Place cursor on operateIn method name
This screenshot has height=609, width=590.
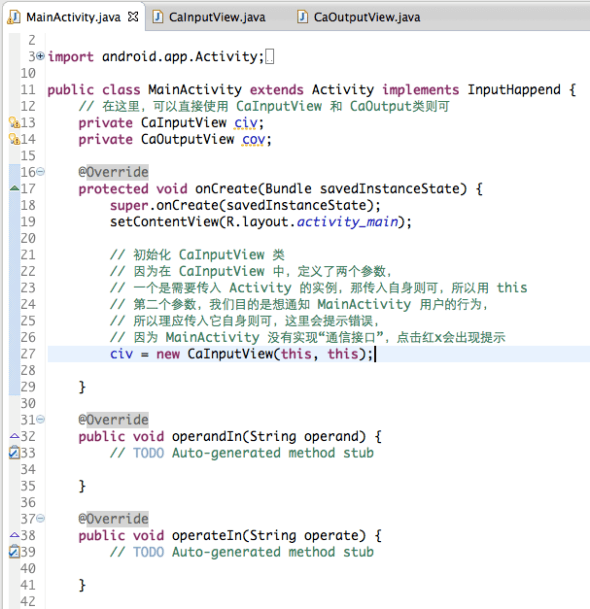(207, 536)
